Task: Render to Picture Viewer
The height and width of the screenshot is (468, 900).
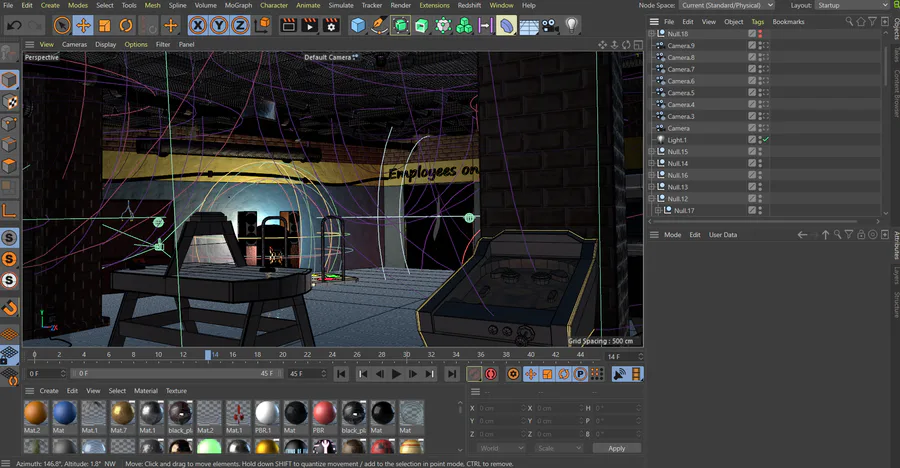Action: (x=309, y=25)
